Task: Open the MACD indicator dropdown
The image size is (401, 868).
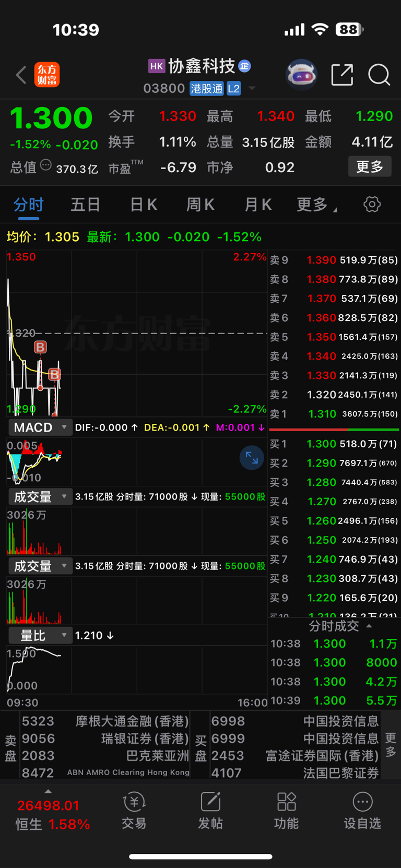Action: pos(40,427)
